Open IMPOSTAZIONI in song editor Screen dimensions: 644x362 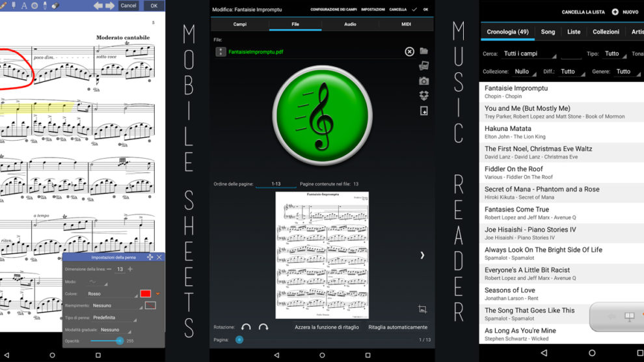[x=373, y=10]
